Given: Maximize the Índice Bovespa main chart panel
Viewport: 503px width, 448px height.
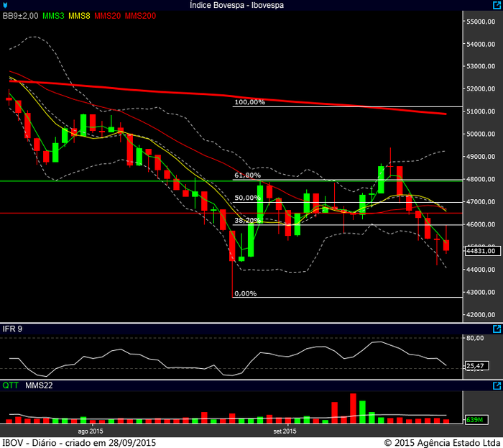Looking at the screenshot, I should coord(497,5).
